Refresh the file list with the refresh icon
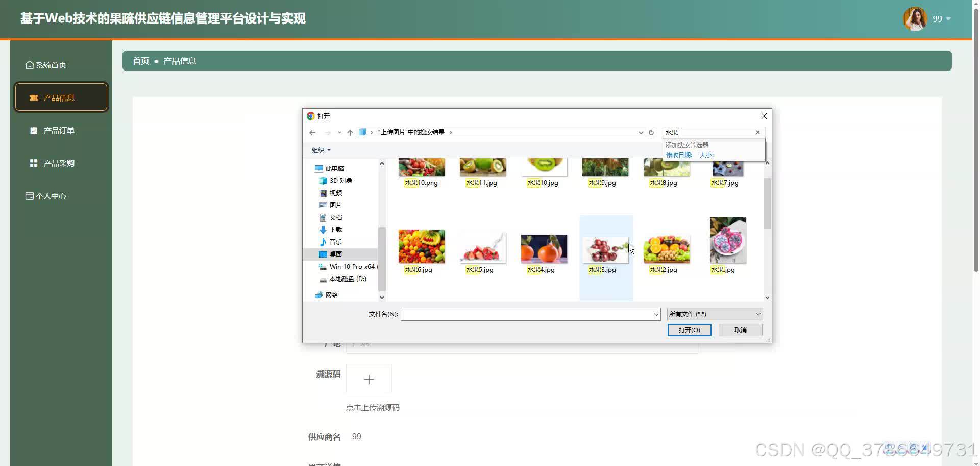 (x=651, y=132)
